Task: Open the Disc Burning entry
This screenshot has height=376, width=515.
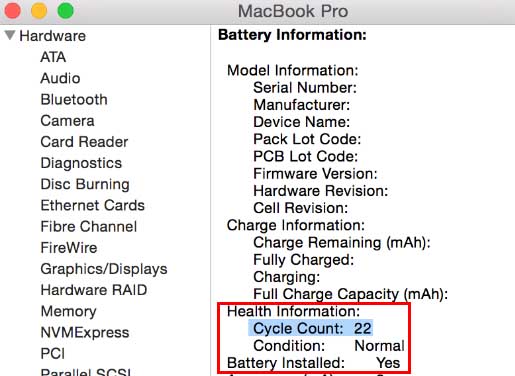Action: pyautogui.click(x=85, y=184)
